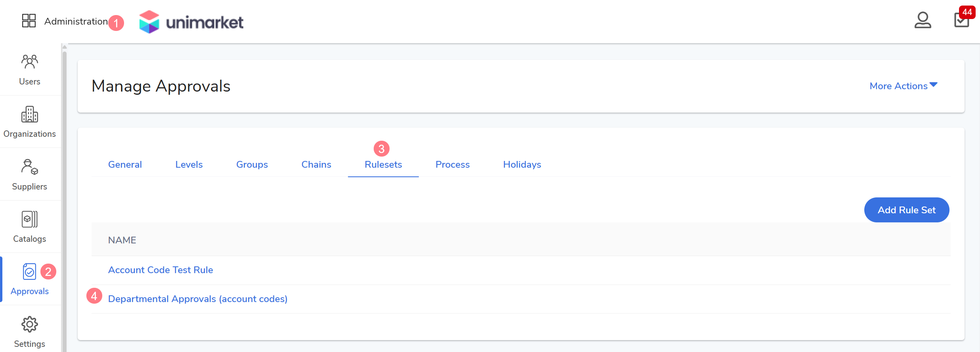Open the Administration grid menu icon
Image resolution: width=980 pixels, height=352 pixels.
click(x=29, y=21)
